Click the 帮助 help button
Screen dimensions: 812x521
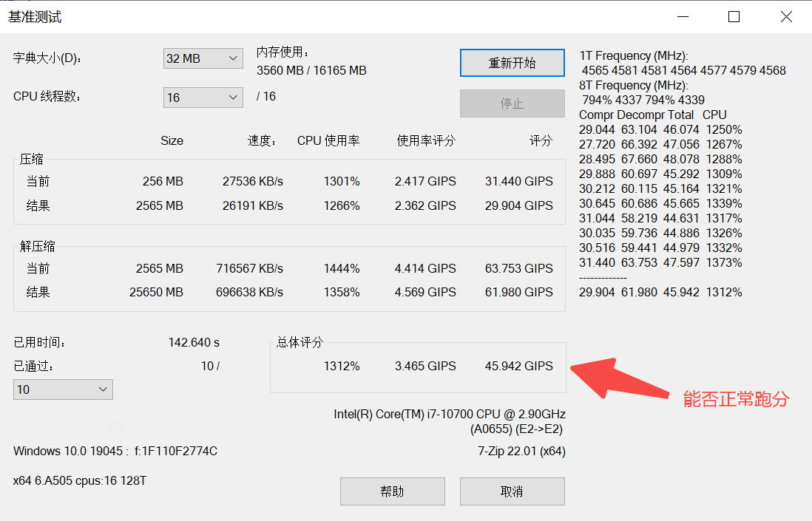393,491
